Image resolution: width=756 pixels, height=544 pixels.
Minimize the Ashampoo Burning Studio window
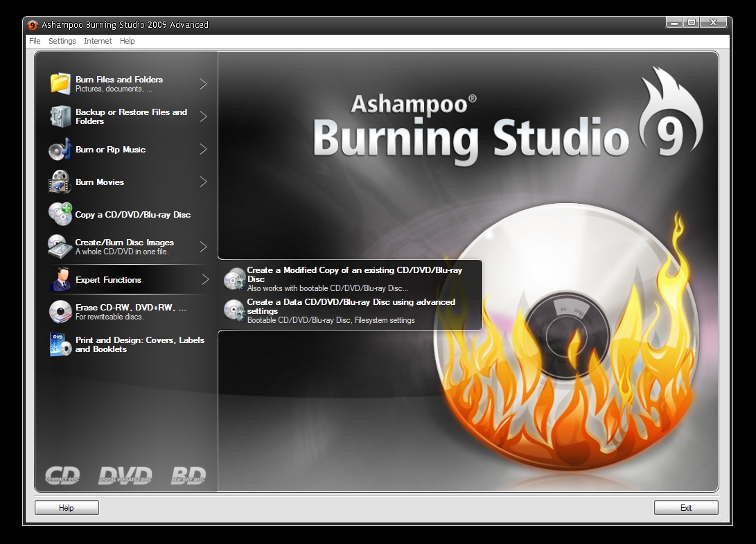tap(674, 23)
